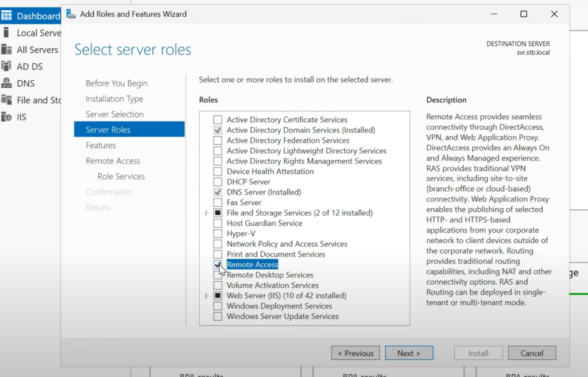Select the Features wizard step
588x377 pixels.
[100, 145]
